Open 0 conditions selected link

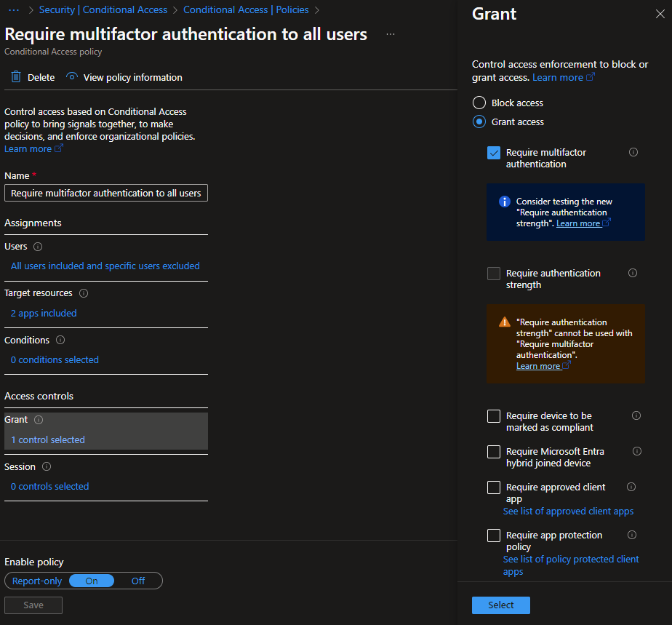(55, 359)
